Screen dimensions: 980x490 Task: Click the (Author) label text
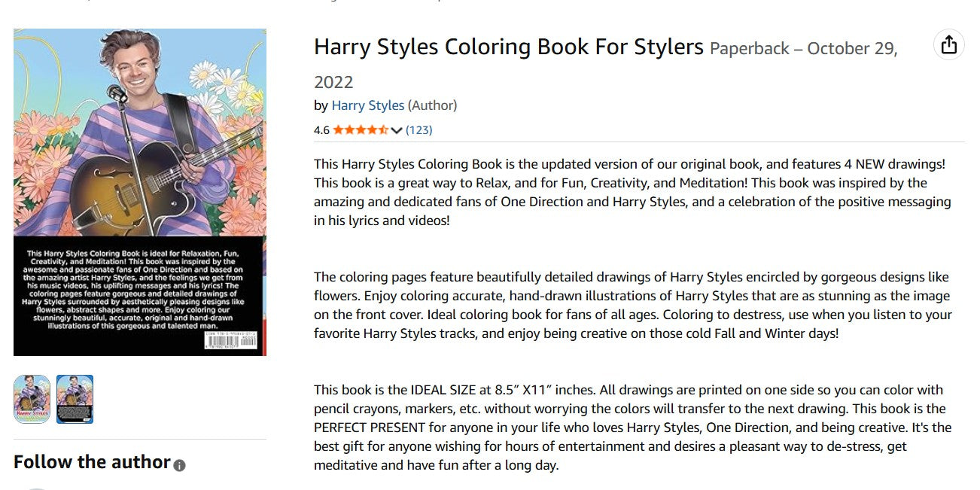(433, 105)
